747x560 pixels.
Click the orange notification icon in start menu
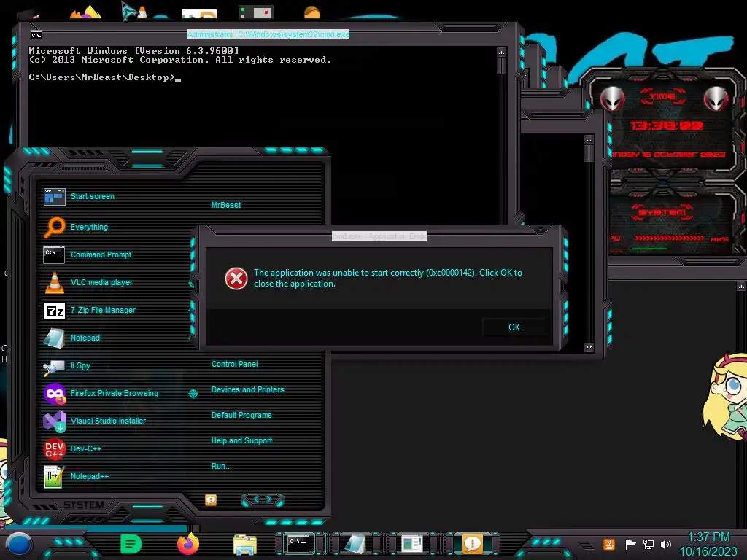211,499
